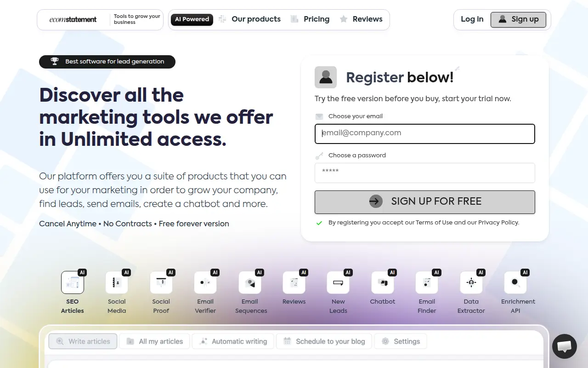Open the Our products menu

(x=249, y=19)
